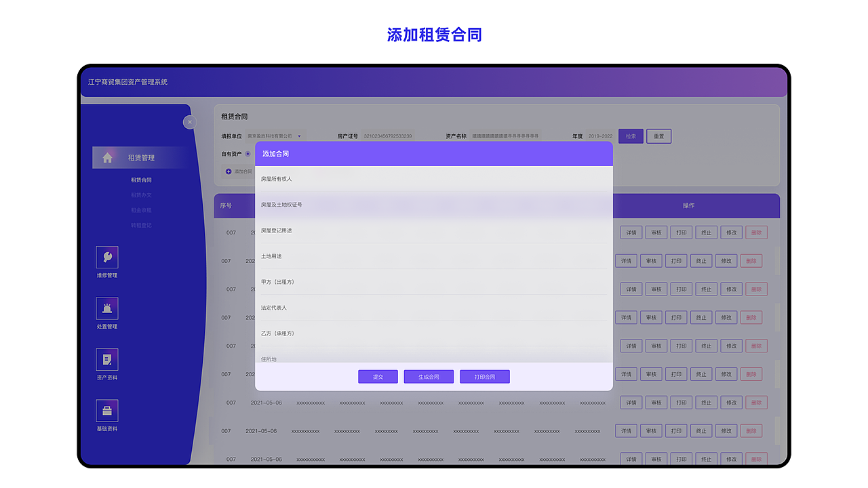Open 资产资料 via its document icon

pyautogui.click(x=107, y=359)
